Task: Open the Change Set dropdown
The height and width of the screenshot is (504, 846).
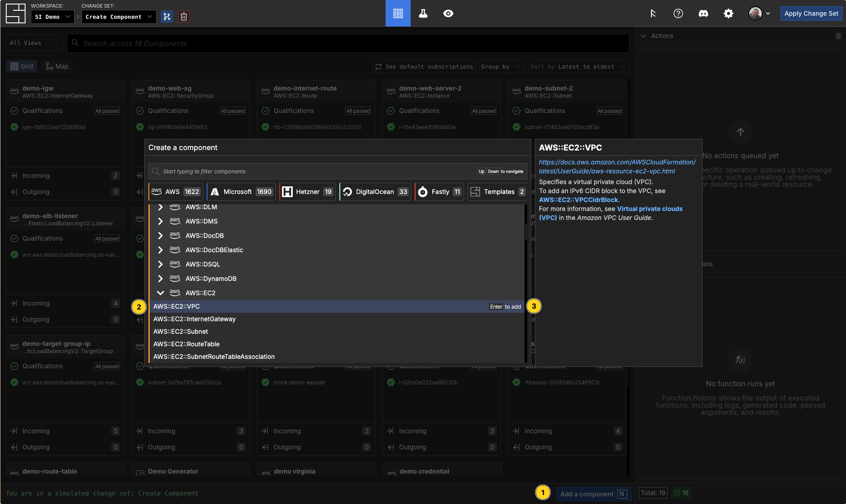Action: 119,17
